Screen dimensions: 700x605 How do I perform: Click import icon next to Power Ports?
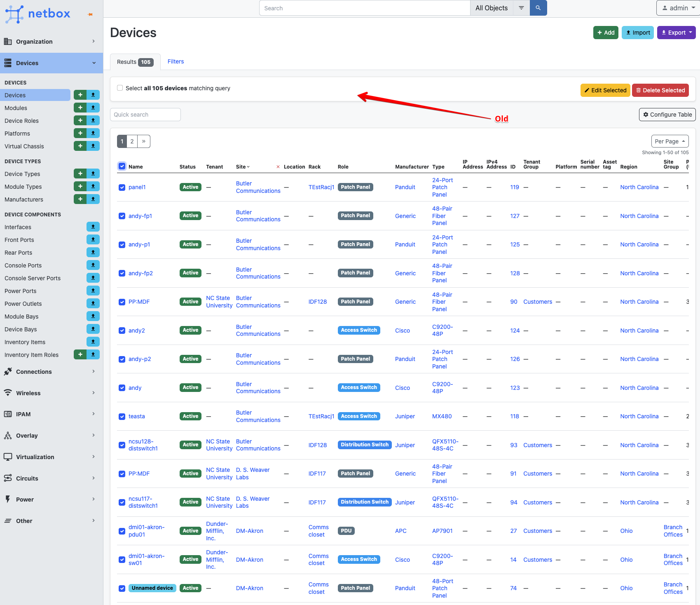coord(93,291)
